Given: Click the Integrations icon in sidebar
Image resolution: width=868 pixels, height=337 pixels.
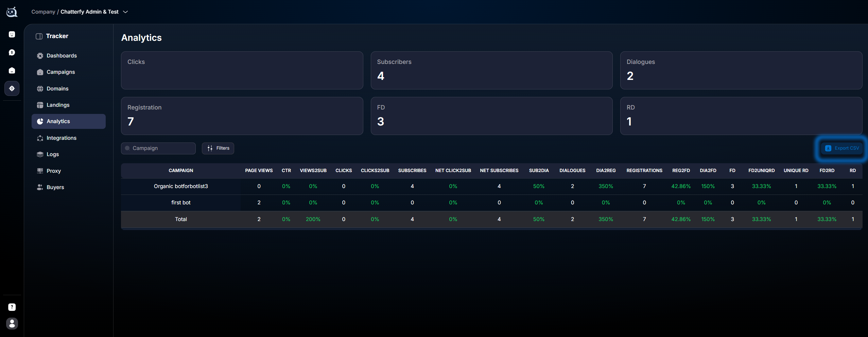Looking at the screenshot, I should coord(40,138).
